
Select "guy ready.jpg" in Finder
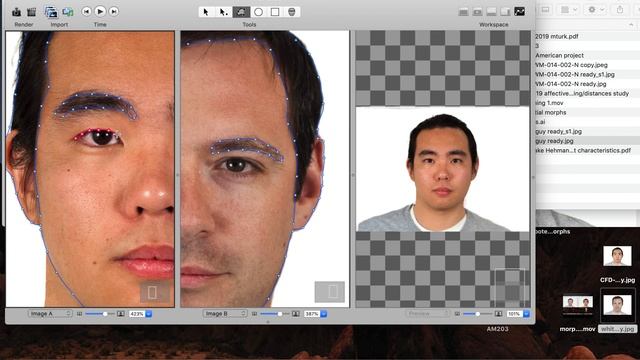click(x=555, y=141)
